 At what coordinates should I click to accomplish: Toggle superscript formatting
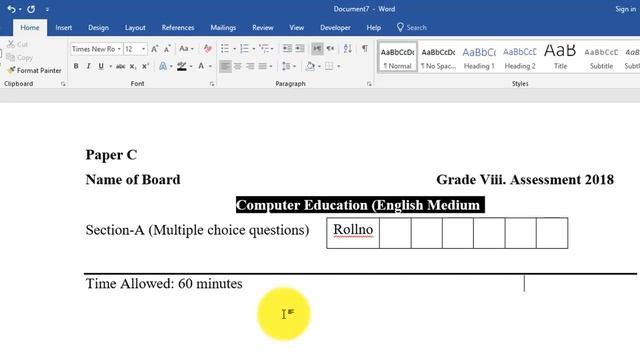click(x=145, y=66)
